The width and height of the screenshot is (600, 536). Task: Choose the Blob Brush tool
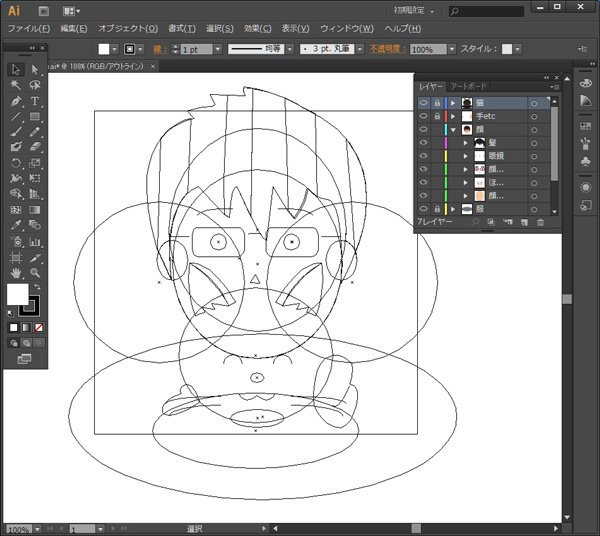[x=16, y=147]
